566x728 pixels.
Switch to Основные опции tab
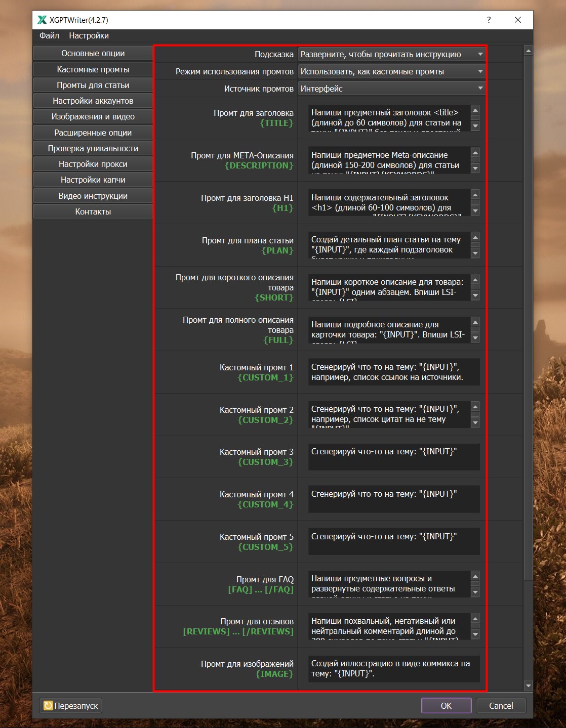93,53
